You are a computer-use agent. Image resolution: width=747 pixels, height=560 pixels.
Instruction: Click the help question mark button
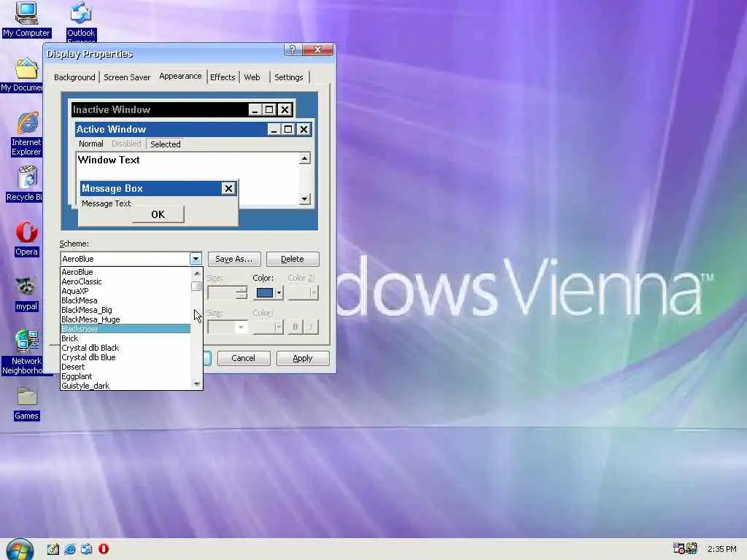[292, 50]
